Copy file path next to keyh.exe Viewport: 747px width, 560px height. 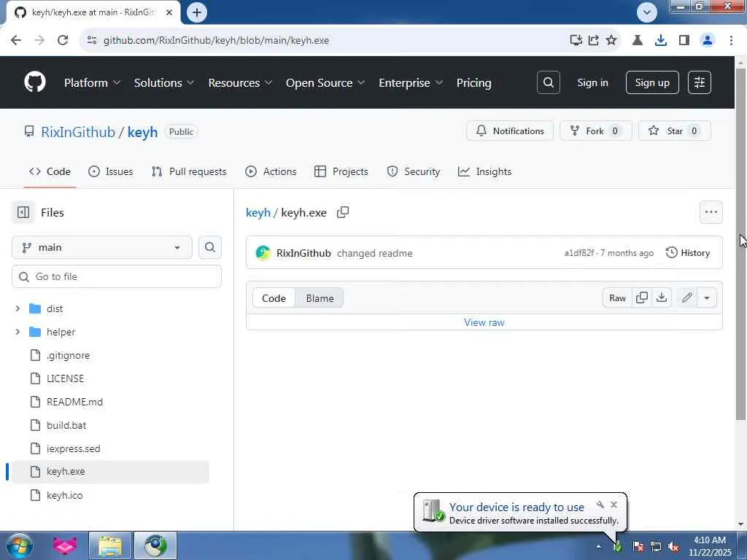coord(343,212)
